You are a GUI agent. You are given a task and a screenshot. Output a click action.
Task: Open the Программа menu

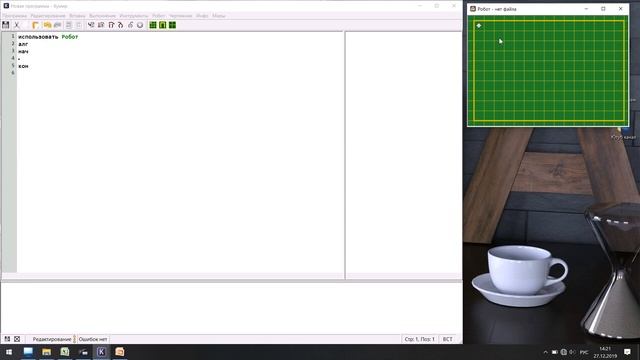click(x=14, y=16)
